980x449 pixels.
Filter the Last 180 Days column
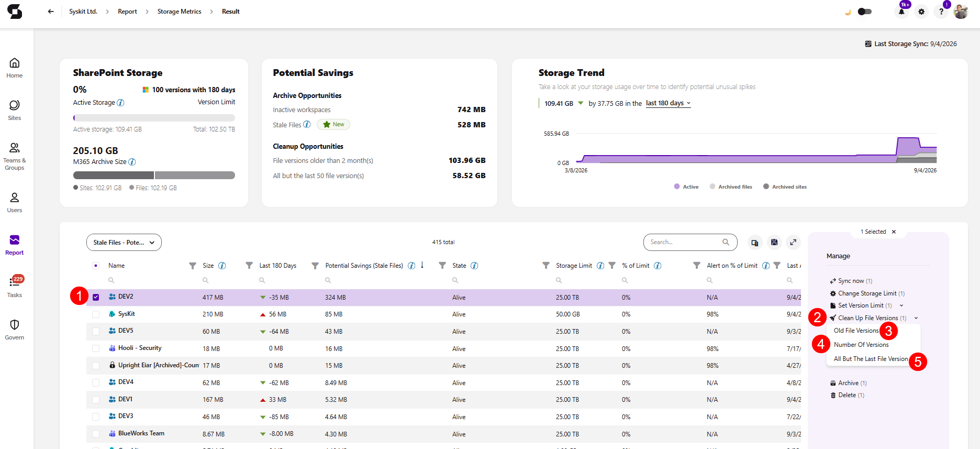point(315,266)
